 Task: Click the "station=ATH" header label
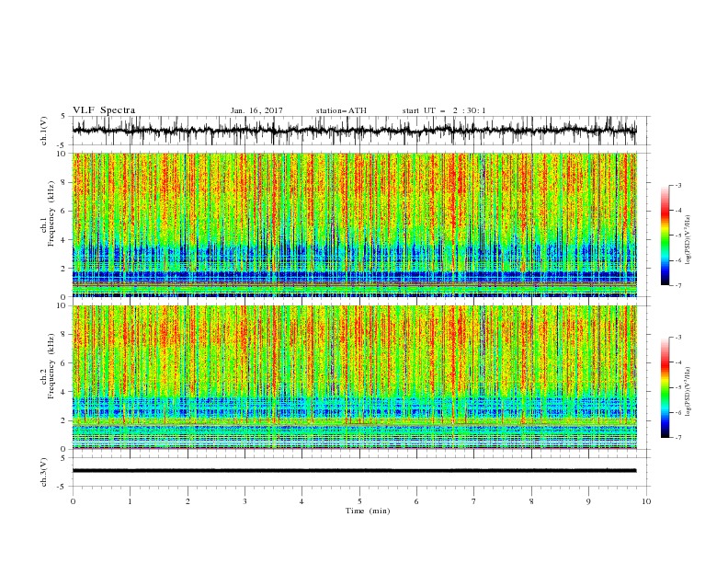tap(341, 110)
